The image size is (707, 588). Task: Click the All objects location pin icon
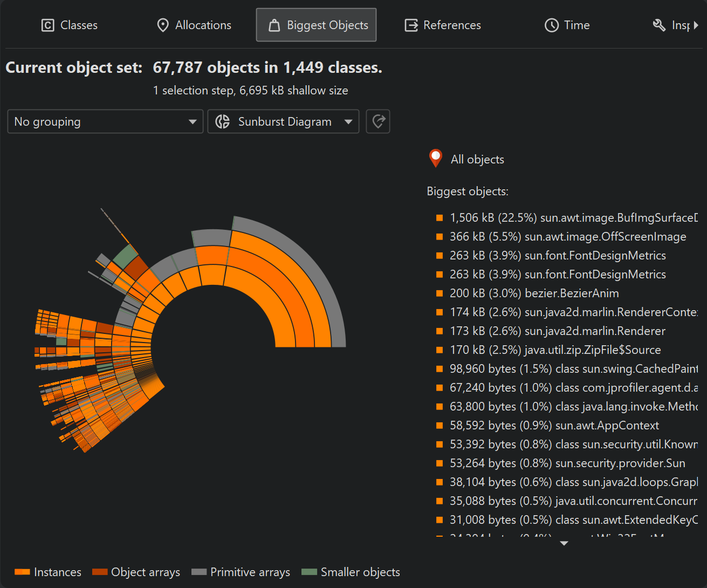(x=435, y=159)
